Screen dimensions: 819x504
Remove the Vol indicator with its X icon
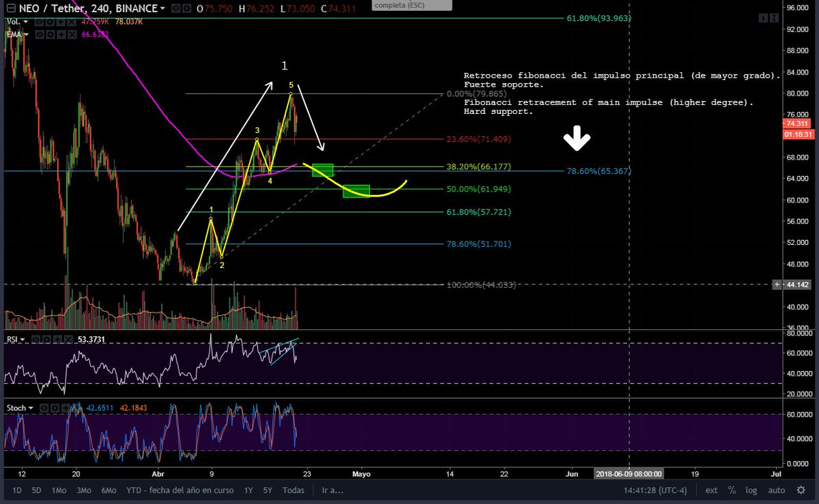(72, 22)
